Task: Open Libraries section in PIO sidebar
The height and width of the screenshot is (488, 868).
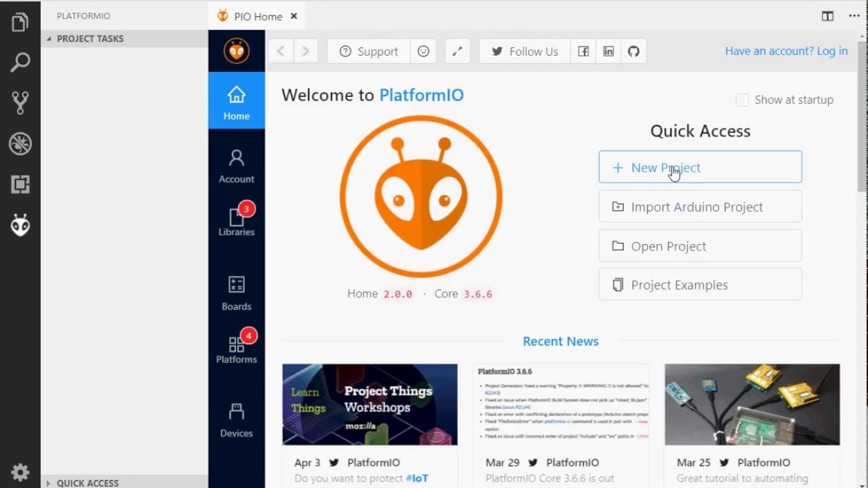Action: coord(237,220)
